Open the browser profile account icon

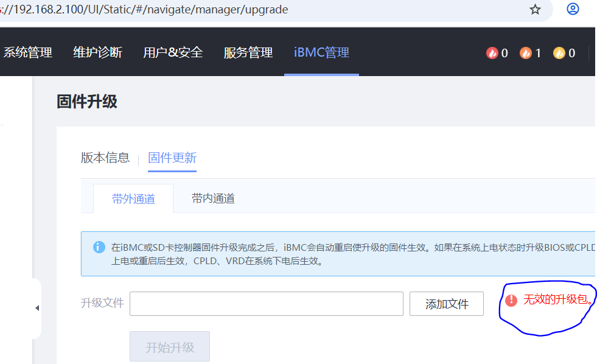click(x=573, y=10)
